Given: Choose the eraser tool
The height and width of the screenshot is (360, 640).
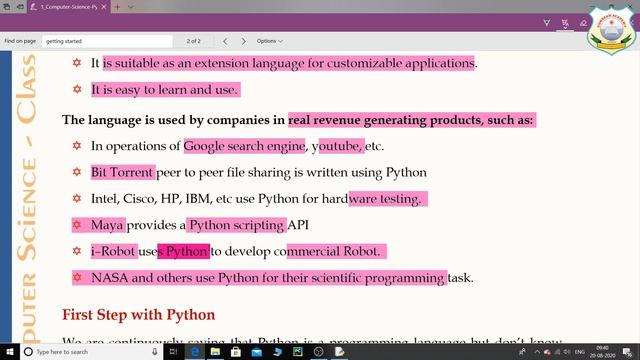Looking at the screenshot, I should coord(583,23).
